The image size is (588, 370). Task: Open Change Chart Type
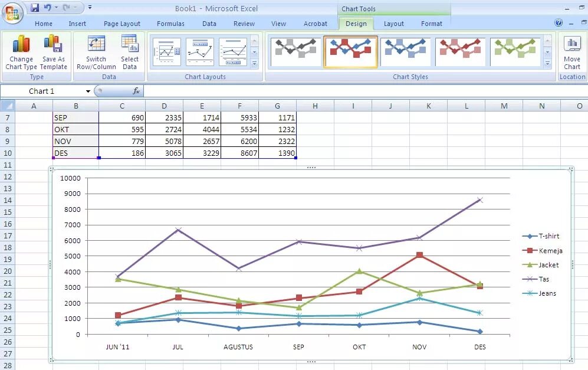(21, 52)
